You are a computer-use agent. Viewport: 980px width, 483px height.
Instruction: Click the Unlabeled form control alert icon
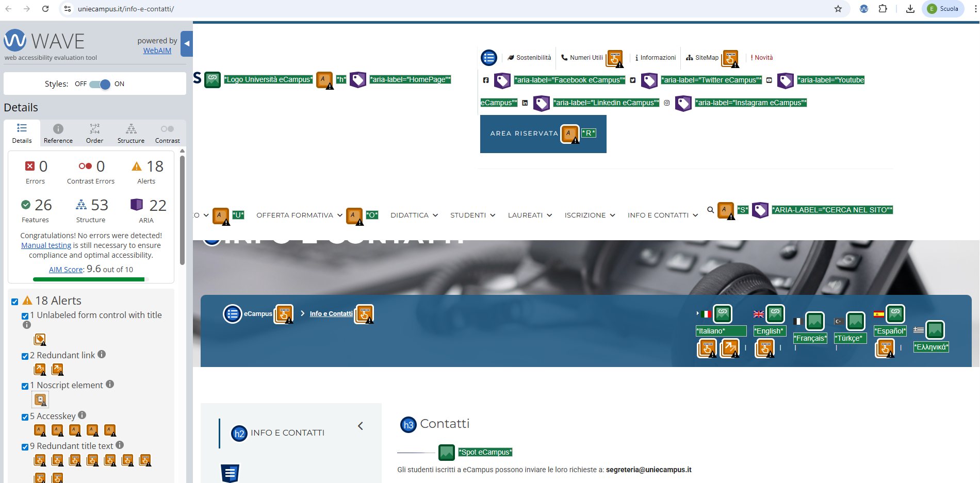40,339
